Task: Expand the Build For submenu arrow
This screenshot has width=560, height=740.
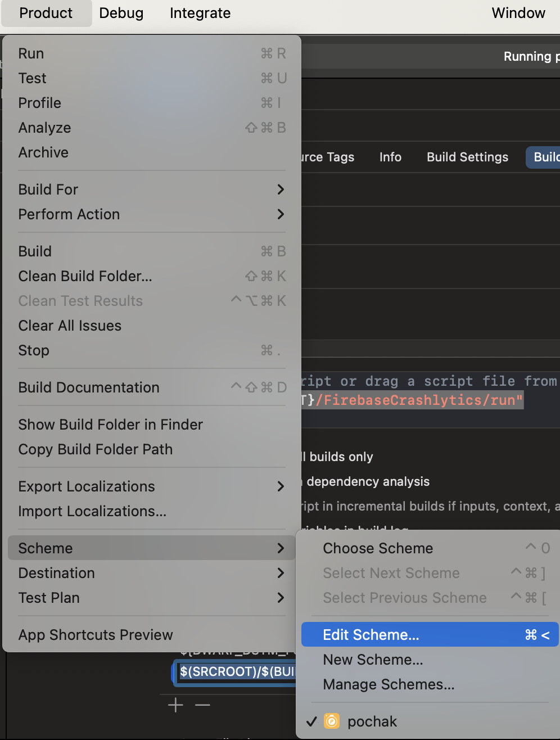Action: click(x=281, y=189)
